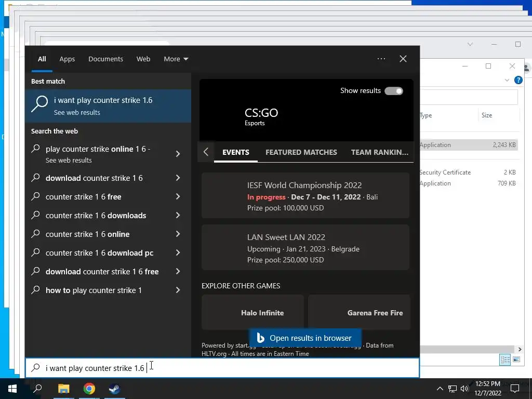Switch to the Documents search tab
The height and width of the screenshot is (399, 532).
coord(105,59)
